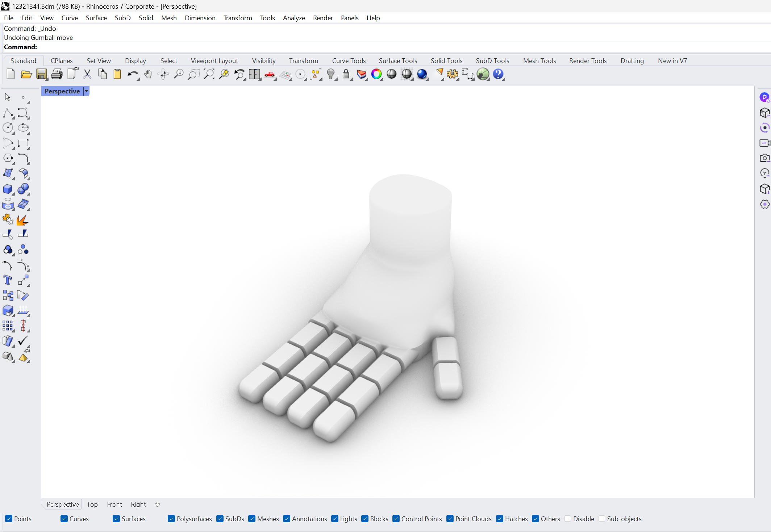This screenshot has width=771, height=532.
Task: Open the Lock objects padlock icon
Action: coord(346,74)
